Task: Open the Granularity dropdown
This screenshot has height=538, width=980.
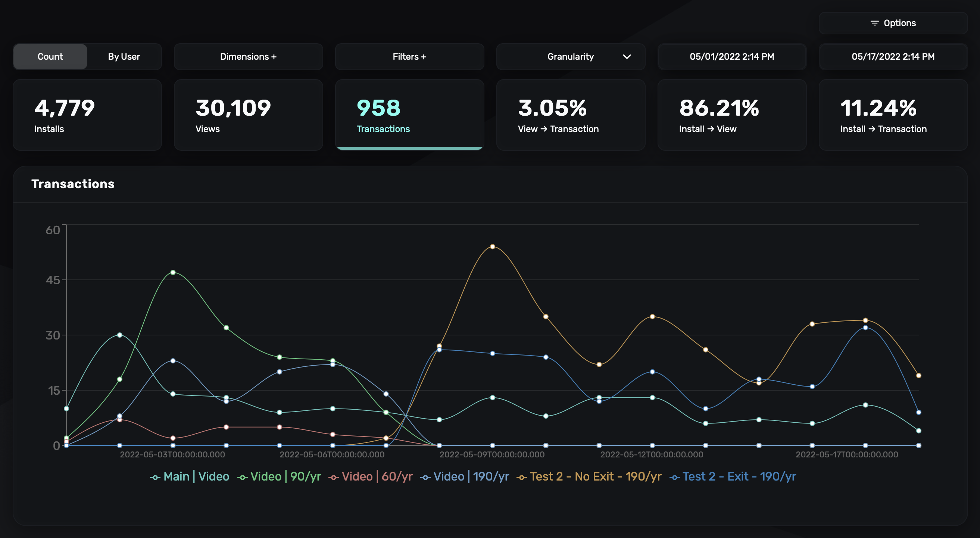Action: click(x=570, y=57)
